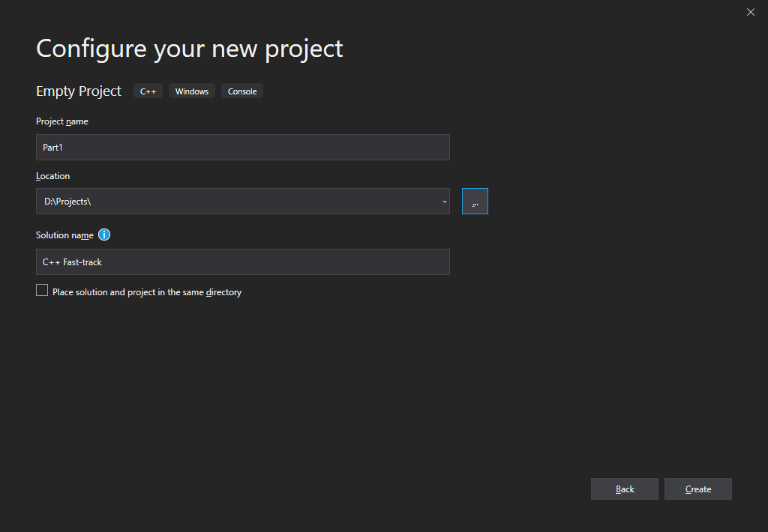
Task: Click the Solution name info icon
Action: [x=104, y=235]
